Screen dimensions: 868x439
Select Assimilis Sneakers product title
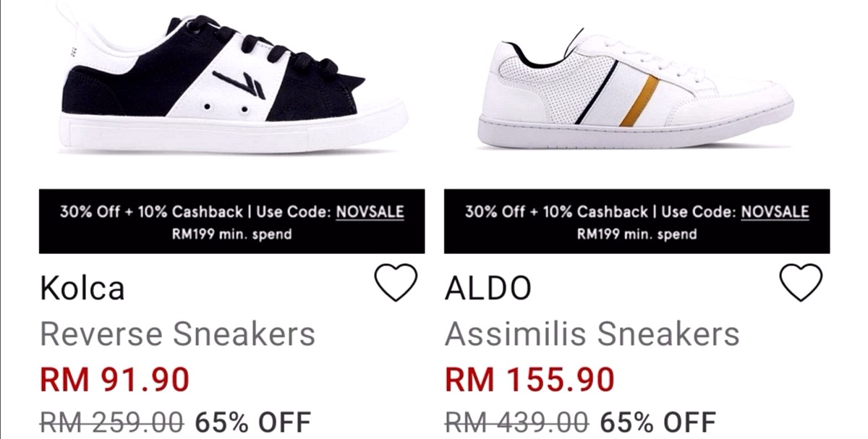pos(592,334)
